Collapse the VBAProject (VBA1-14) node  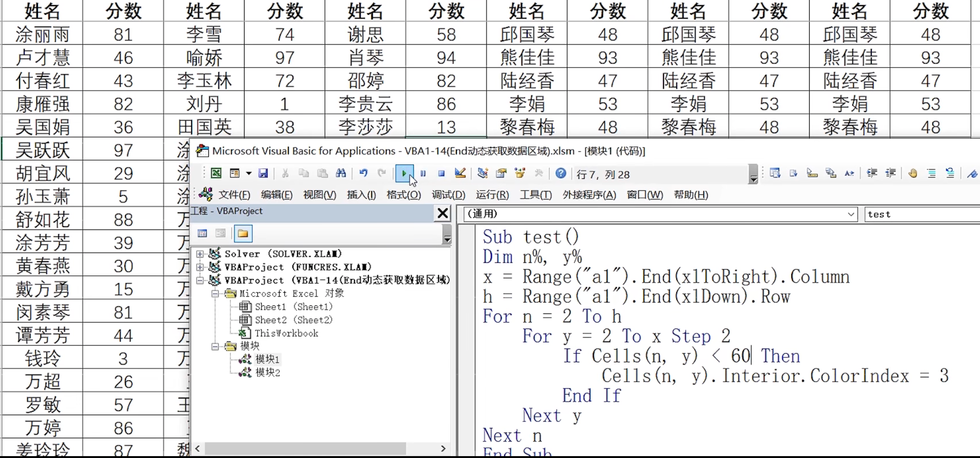pyautogui.click(x=200, y=280)
